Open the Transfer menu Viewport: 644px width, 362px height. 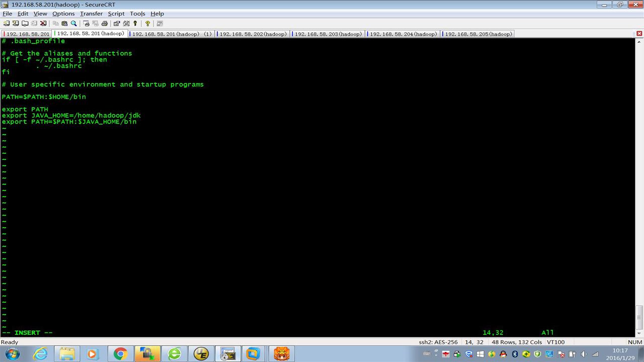point(91,14)
